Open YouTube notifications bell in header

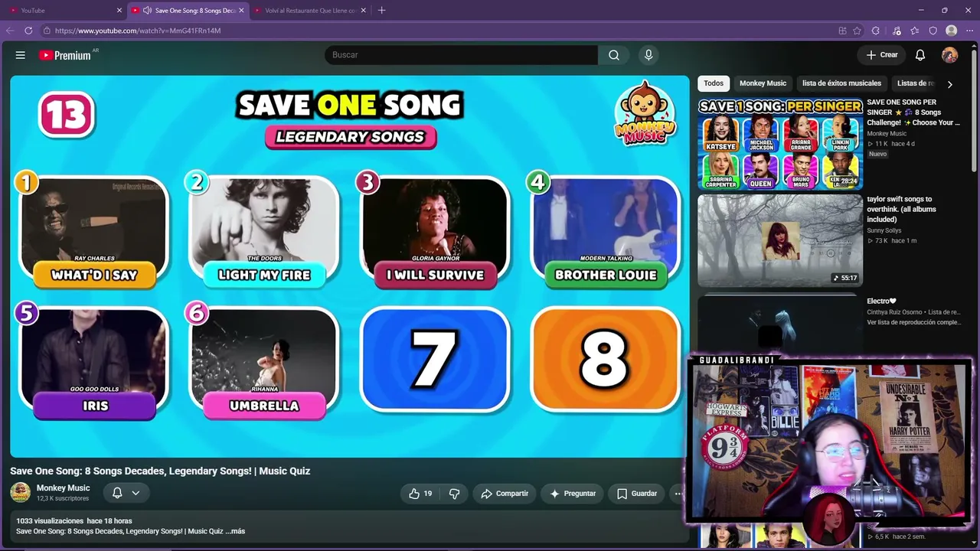tap(920, 55)
